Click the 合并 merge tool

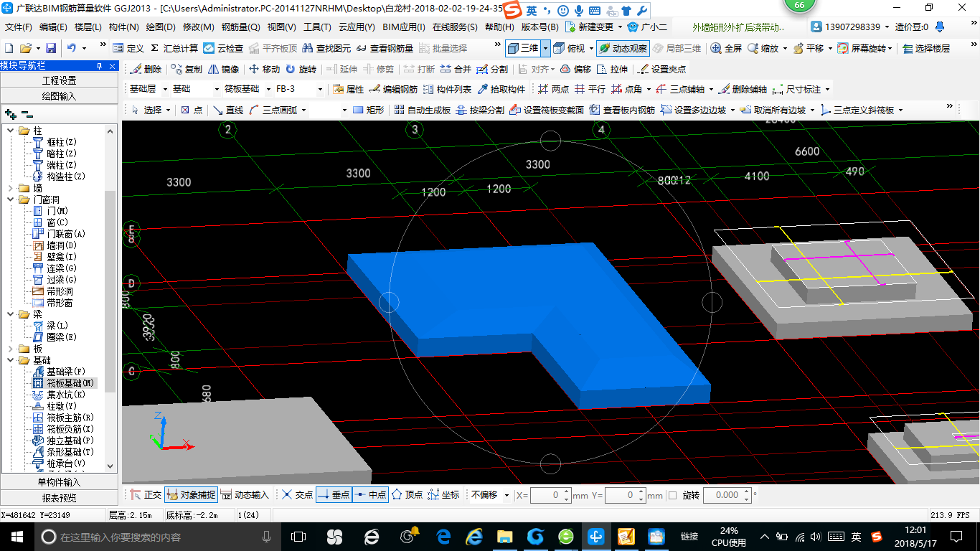(x=456, y=70)
